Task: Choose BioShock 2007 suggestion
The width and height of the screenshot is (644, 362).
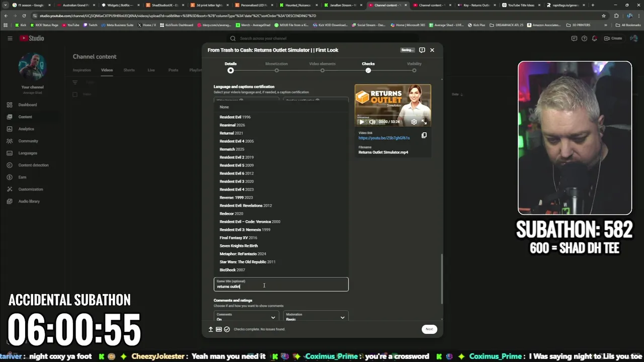Action: [x=281, y=270]
